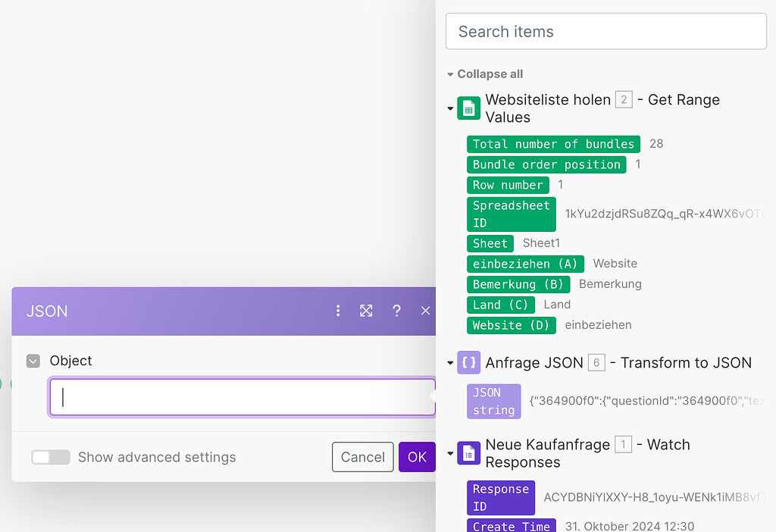
Task: Insert the 'Total number of bundles' variable
Action: pos(553,143)
